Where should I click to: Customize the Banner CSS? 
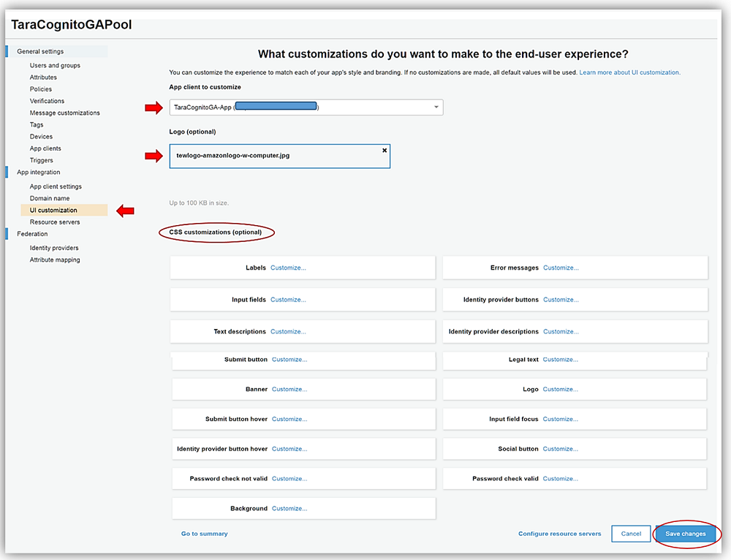coord(289,390)
